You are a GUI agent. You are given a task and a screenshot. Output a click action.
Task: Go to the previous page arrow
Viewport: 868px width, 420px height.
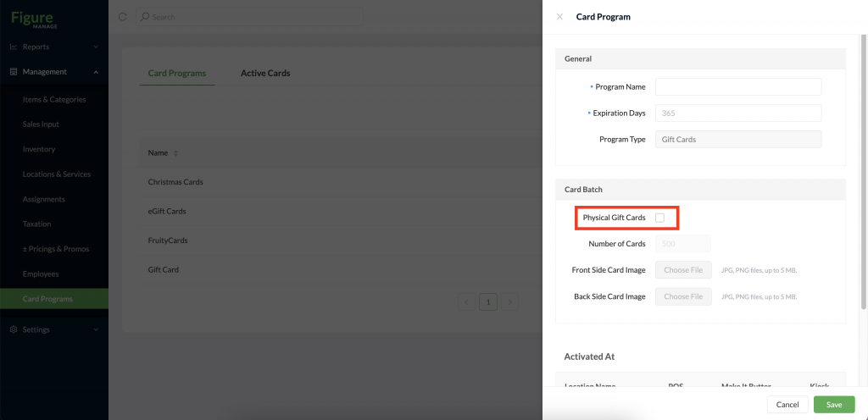click(x=467, y=301)
